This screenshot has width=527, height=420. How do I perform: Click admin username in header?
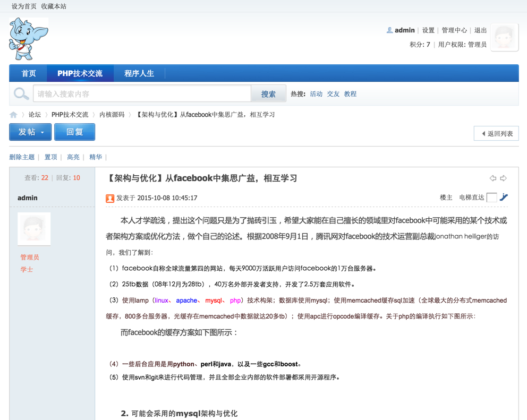[x=405, y=30]
